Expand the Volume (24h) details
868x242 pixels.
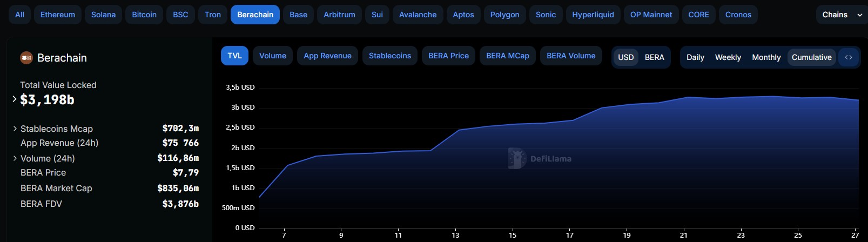[15, 158]
